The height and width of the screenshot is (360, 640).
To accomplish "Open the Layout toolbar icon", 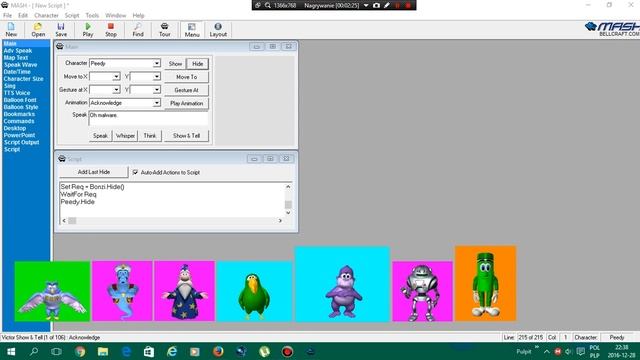I will pyautogui.click(x=218, y=30).
